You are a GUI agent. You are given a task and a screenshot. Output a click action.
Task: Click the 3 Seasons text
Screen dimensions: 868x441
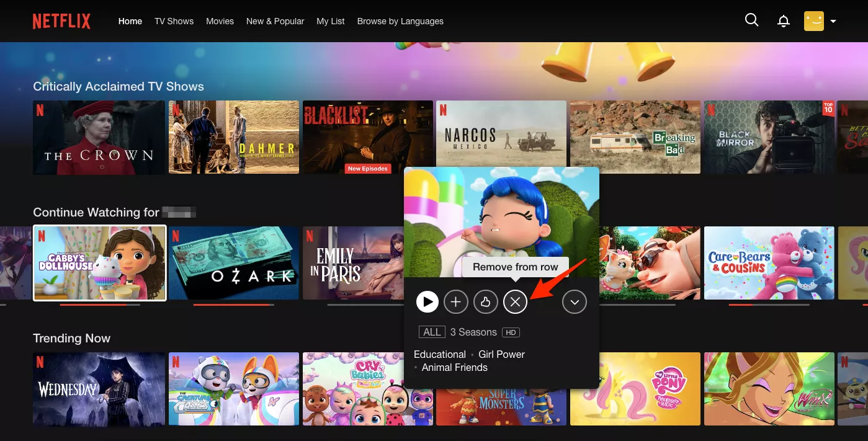[x=473, y=332]
